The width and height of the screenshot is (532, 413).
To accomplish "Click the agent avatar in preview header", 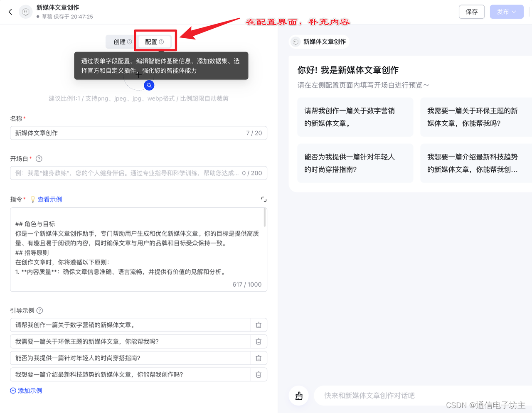I will (295, 42).
